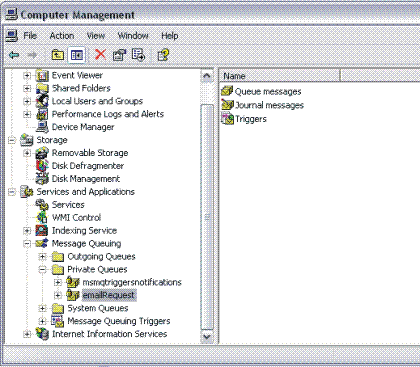
Task: Select the Services tree item
Action: [68, 205]
